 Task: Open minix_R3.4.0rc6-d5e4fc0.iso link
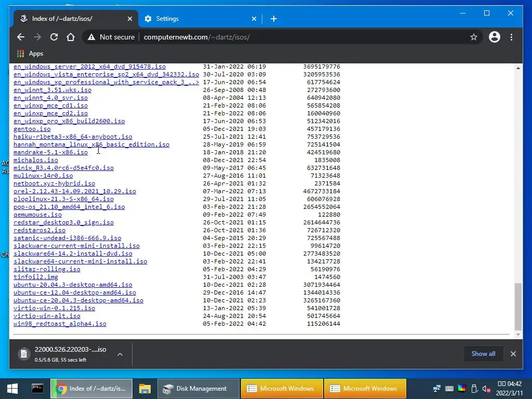click(63, 168)
